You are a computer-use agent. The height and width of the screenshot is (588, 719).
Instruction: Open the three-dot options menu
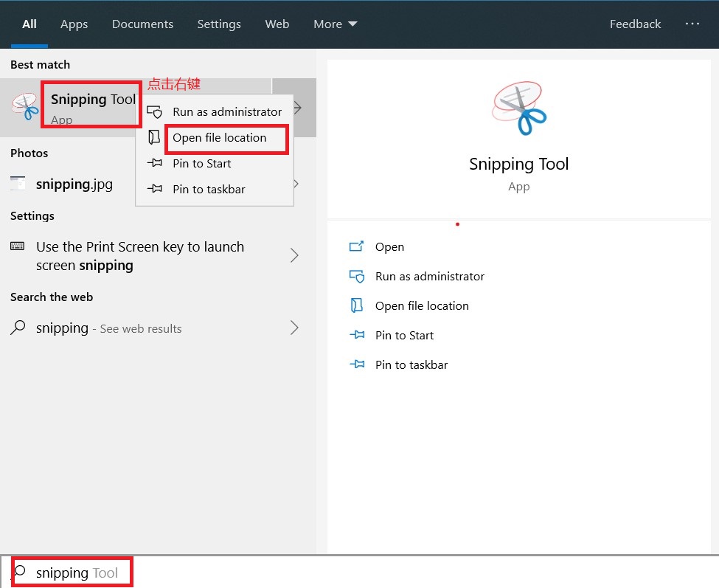point(692,24)
